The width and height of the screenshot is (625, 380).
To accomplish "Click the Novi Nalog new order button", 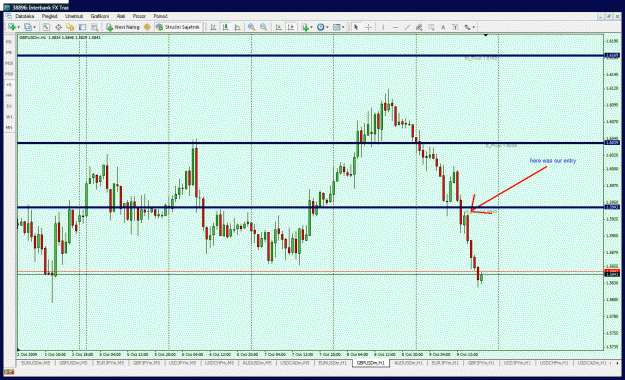I will [x=122, y=27].
